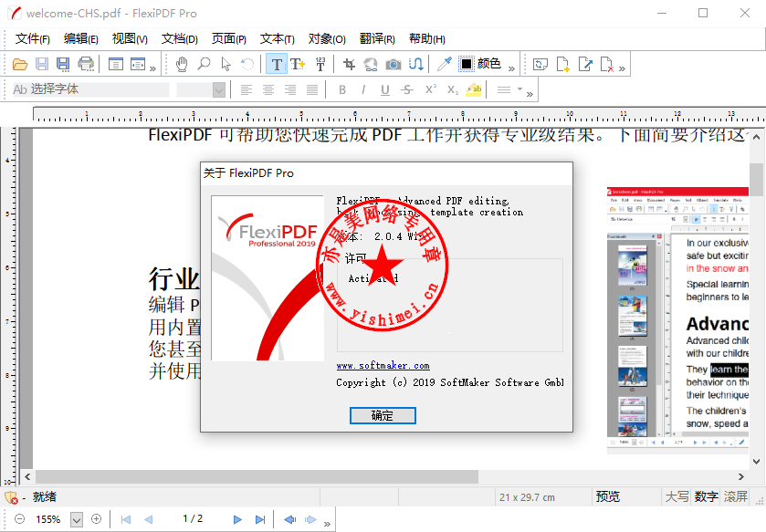Open the 视图(V) menu
This screenshot has height=532, width=766.
coord(130,38)
